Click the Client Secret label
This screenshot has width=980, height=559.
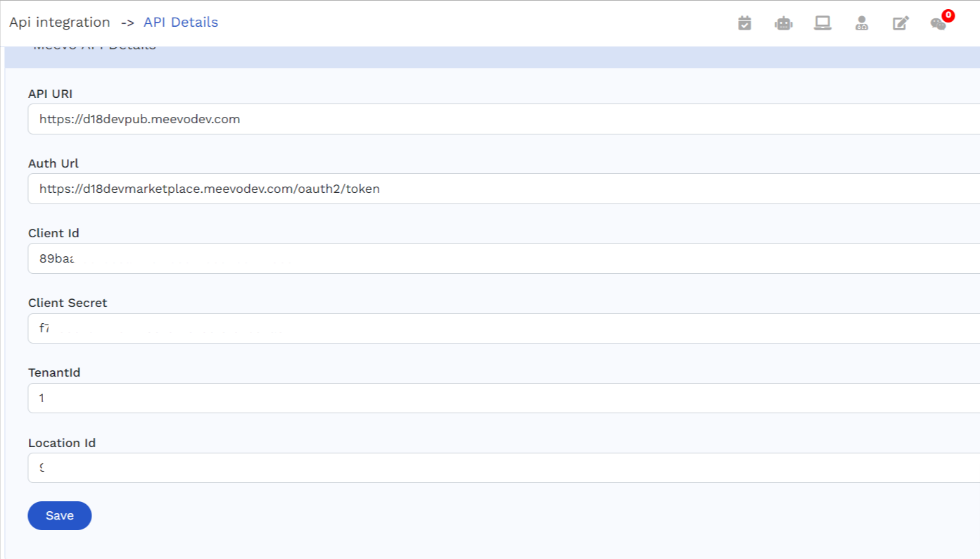(x=68, y=303)
